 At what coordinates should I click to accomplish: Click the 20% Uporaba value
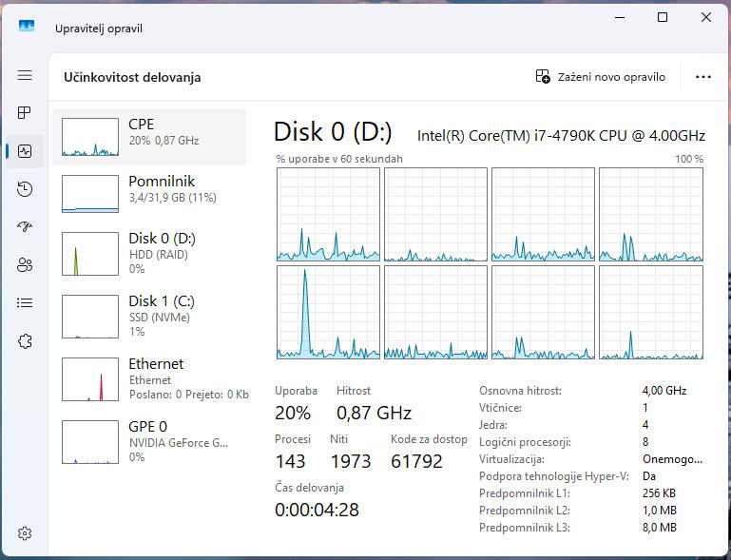[293, 413]
